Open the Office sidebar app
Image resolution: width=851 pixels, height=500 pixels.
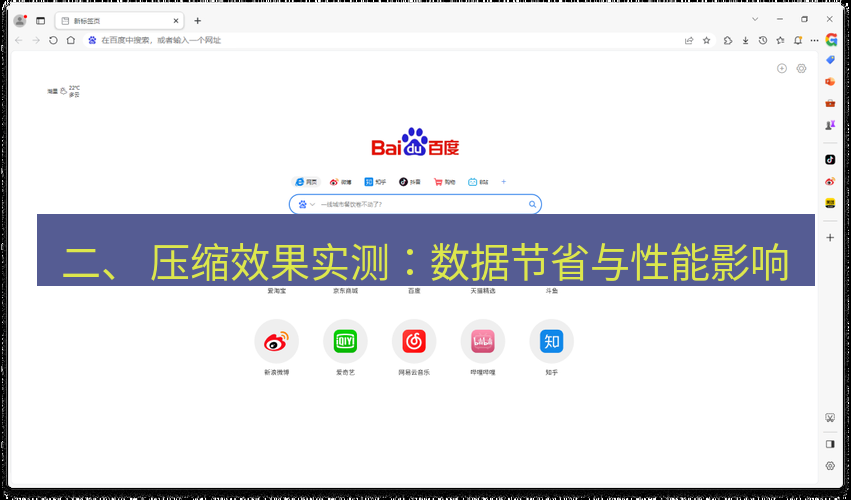(830, 81)
